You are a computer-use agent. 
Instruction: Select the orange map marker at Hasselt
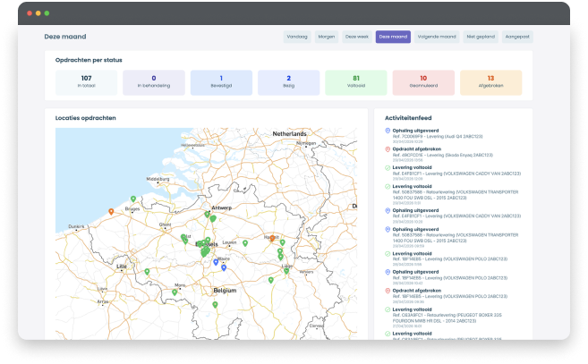pos(272,239)
